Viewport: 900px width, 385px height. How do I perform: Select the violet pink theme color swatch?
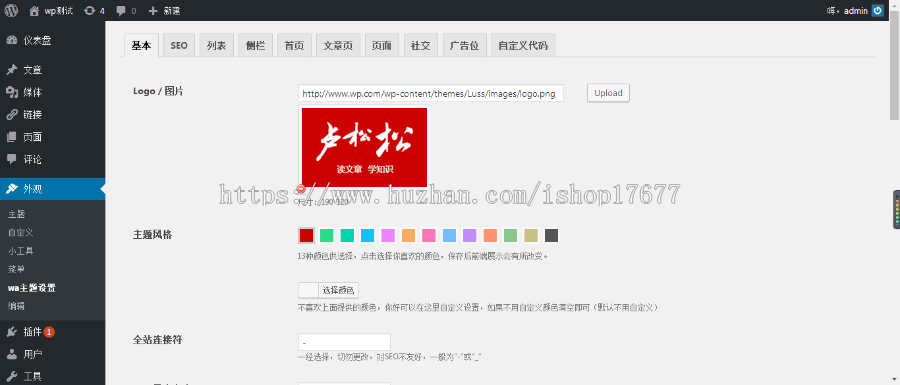[388, 235]
